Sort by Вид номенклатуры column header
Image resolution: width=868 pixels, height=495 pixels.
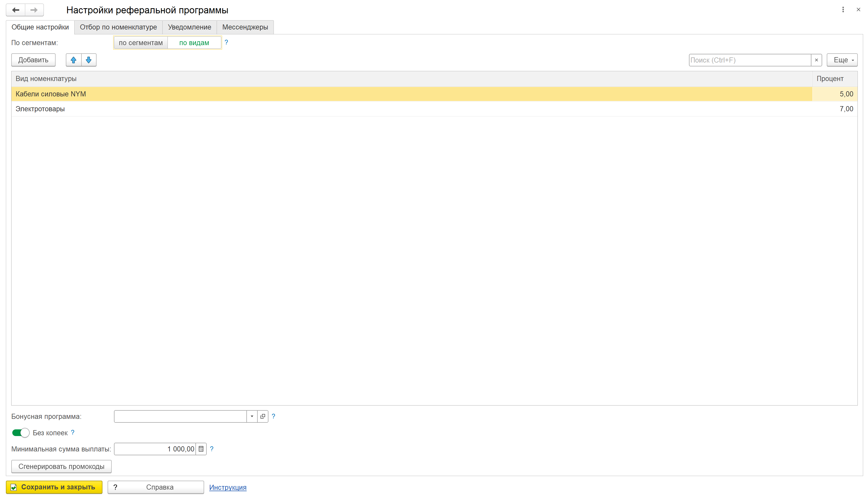tap(412, 78)
